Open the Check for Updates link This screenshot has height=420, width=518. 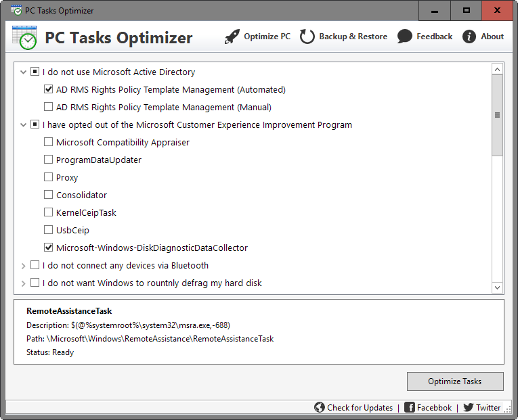coord(360,407)
